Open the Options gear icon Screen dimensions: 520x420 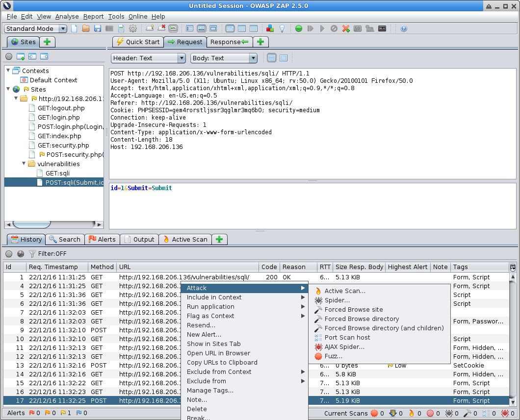(133, 28)
